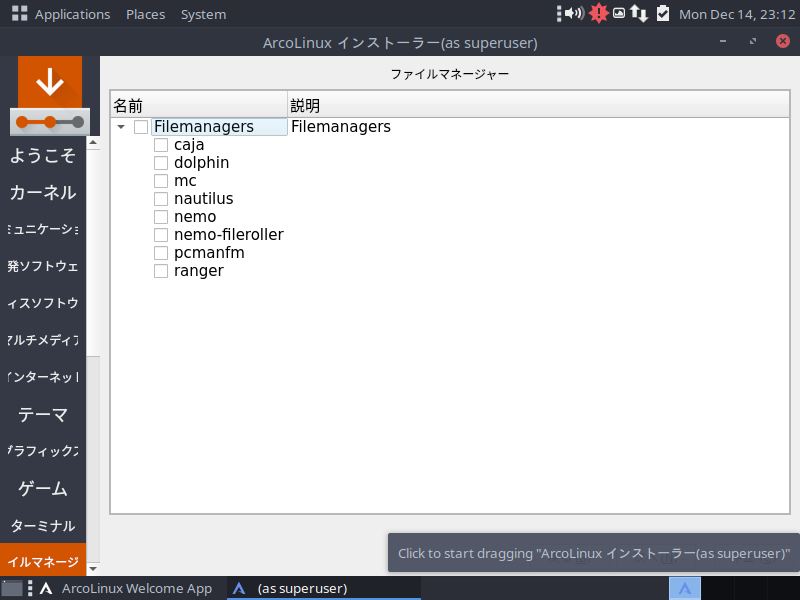800x600 pixels.
Task: Toggle the Filemanagers group checkbox
Action: coord(141,127)
